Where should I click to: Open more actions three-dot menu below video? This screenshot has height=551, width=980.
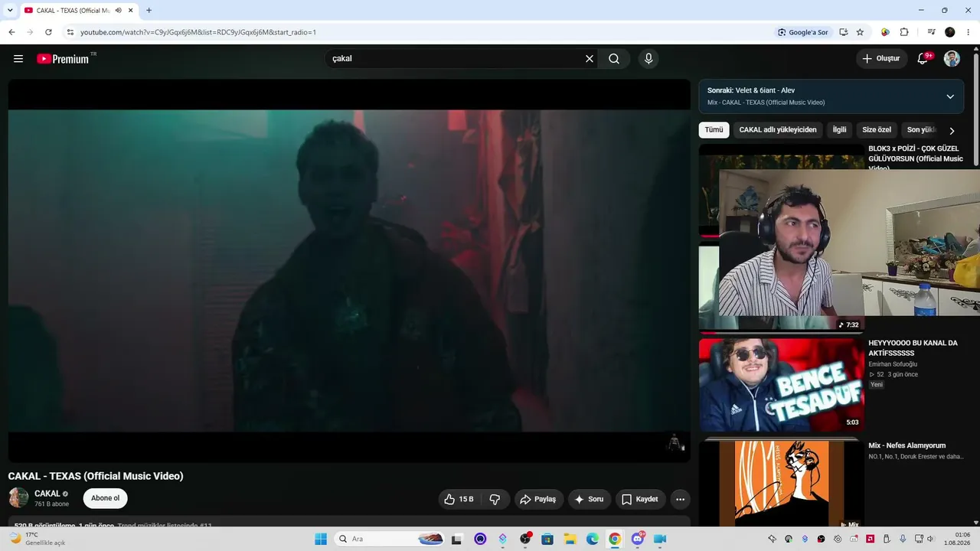pos(680,500)
